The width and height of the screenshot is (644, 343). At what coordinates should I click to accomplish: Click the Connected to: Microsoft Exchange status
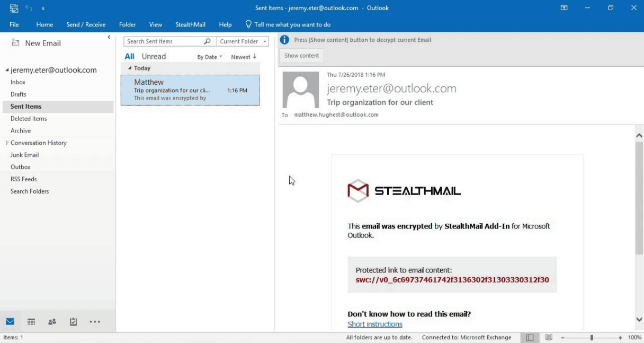pyautogui.click(x=467, y=338)
